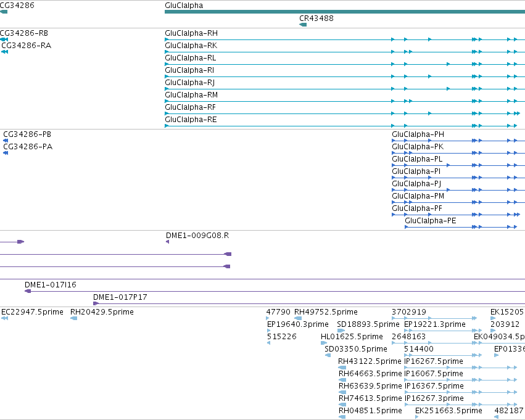Open EST RH43122.5prime
Image resolution: width=525 pixels, height=420 pixels.
click(370, 361)
